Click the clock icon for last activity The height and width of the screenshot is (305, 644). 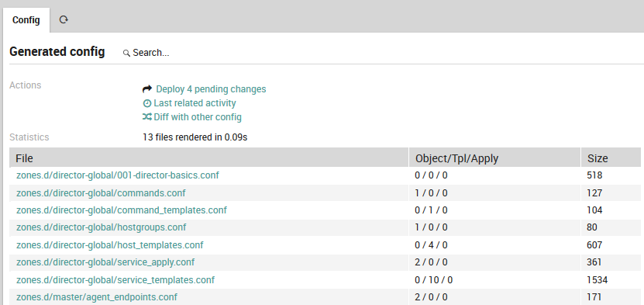pyautogui.click(x=147, y=103)
